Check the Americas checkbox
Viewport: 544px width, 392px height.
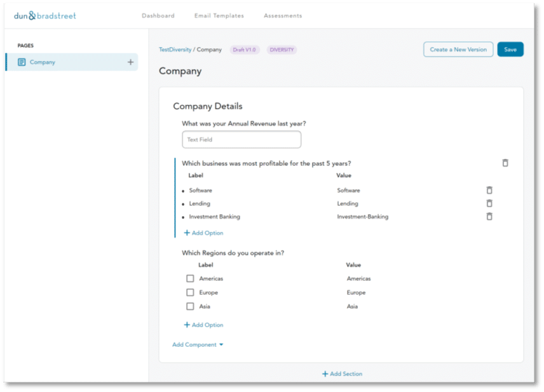(190, 278)
